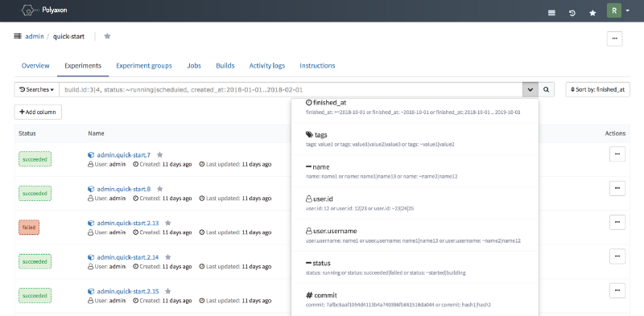Switch to the Overview tab
Screen dimensions: 644x316
coord(35,66)
